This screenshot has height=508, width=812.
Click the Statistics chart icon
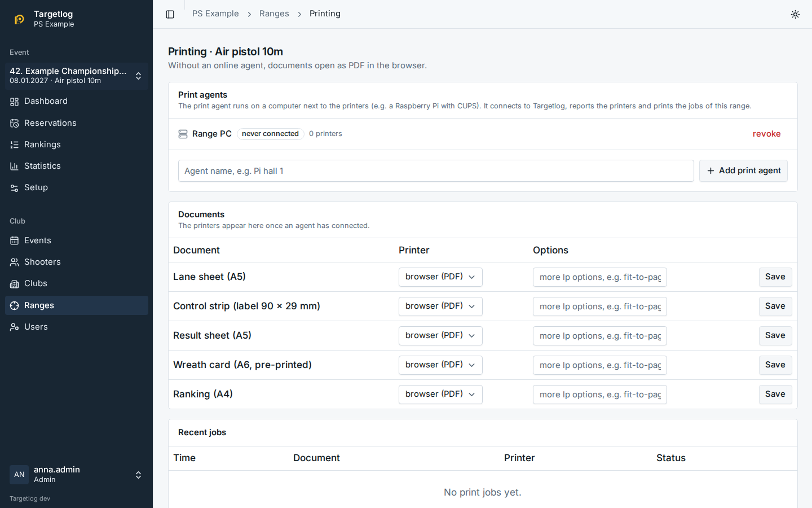click(x=15, y=166)
